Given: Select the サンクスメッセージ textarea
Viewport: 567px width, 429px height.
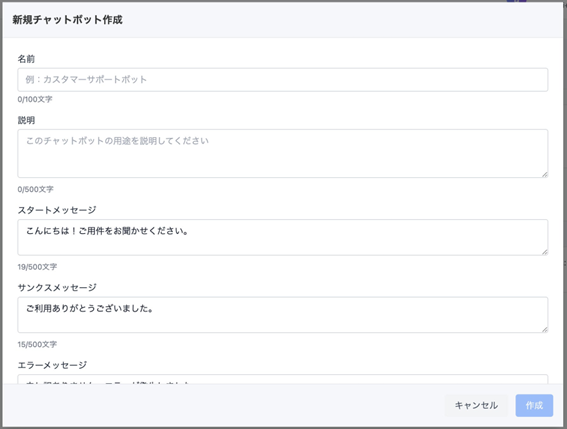Looking at the screenshot, I should point(283,315).
